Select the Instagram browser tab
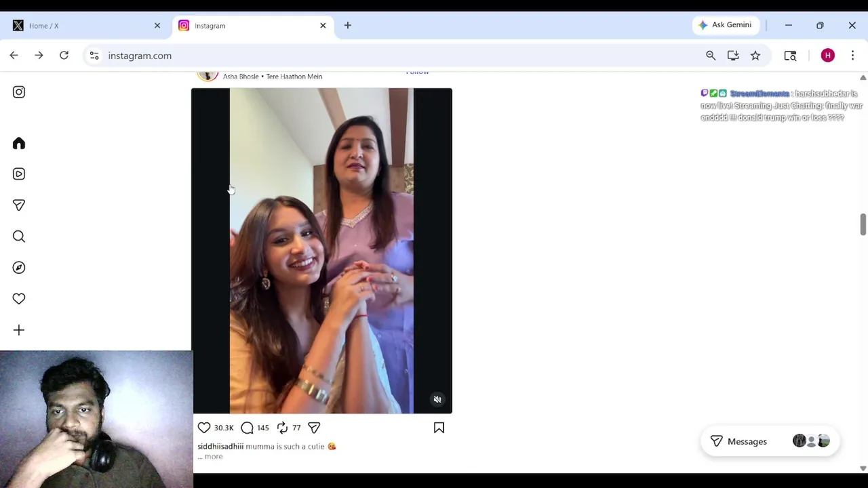 tap(252, 26)
